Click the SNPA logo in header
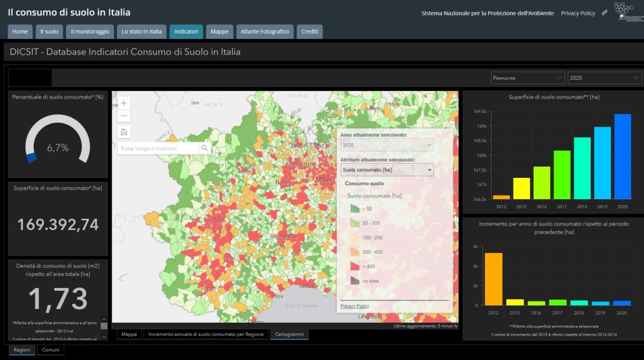The width and height of the screenshot is (644, 360). coord(625,11)
